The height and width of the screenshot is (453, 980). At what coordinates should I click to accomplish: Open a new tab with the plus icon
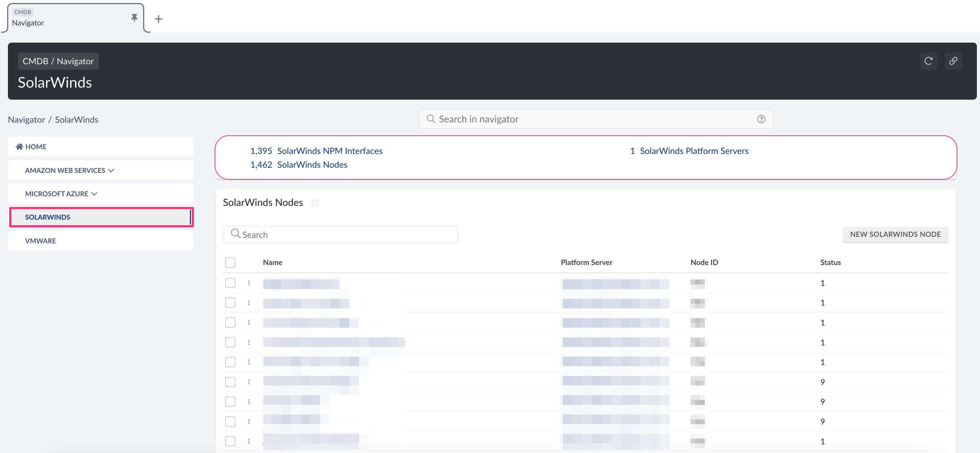(x=159, y=19)
